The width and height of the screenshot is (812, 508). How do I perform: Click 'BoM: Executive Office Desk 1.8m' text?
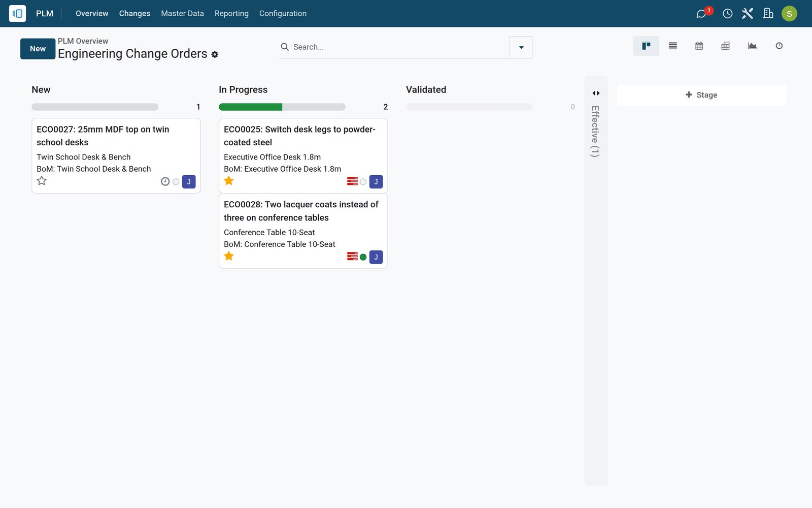point(283,169)
